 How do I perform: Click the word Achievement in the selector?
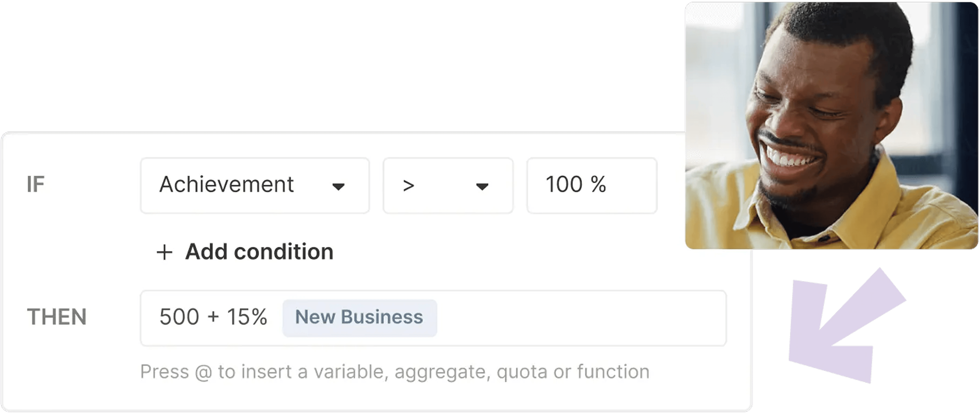pyautogui.click(x=226, y=185)
